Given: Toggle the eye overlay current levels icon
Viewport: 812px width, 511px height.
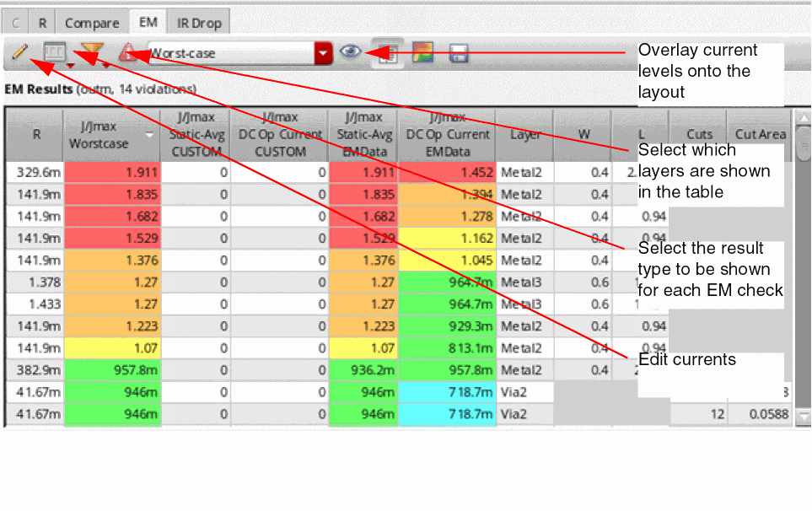Looking at the screenshot, I should click(351, 51).
